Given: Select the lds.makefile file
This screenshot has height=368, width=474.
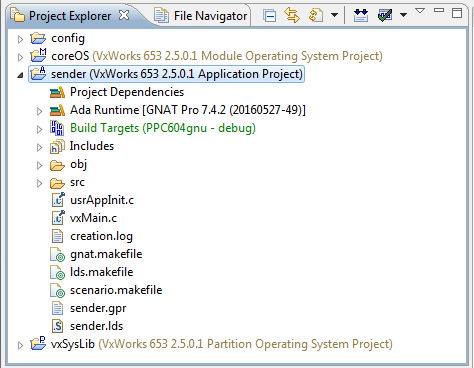Looking at the screenshot, I should coord(101,272).
